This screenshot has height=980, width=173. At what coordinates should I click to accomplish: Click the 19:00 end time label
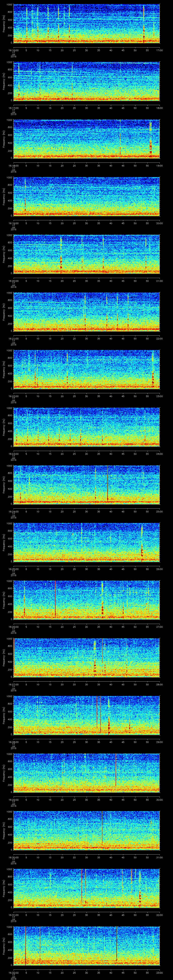[x=160, y=166]
